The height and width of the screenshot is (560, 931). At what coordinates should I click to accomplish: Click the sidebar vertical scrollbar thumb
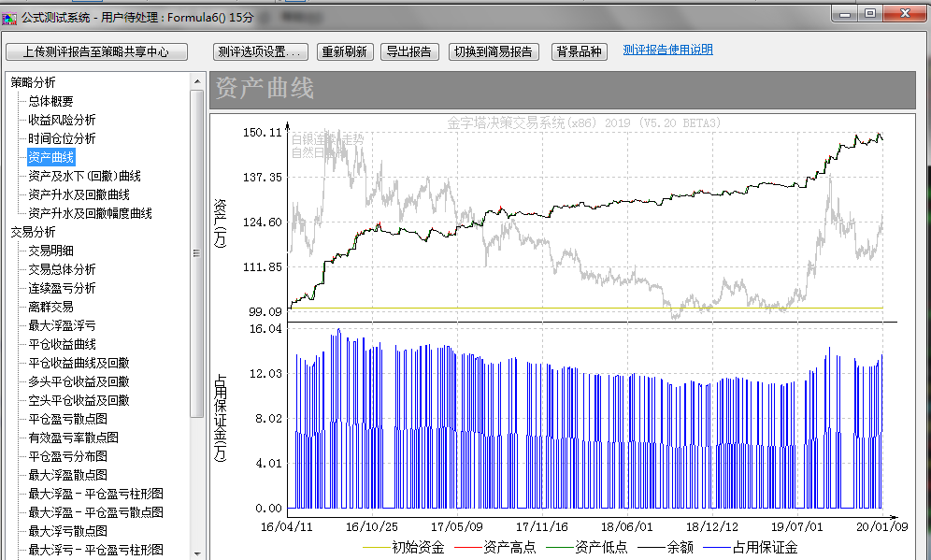196,252
